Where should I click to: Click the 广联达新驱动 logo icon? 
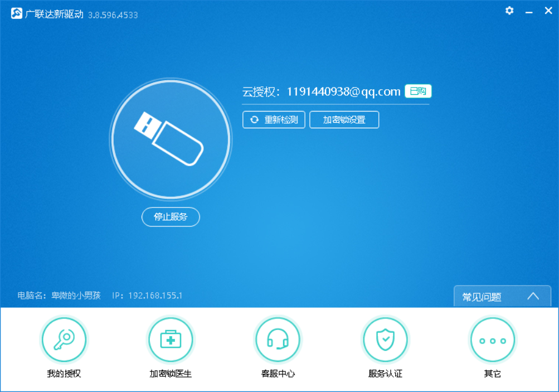(16, 13)
